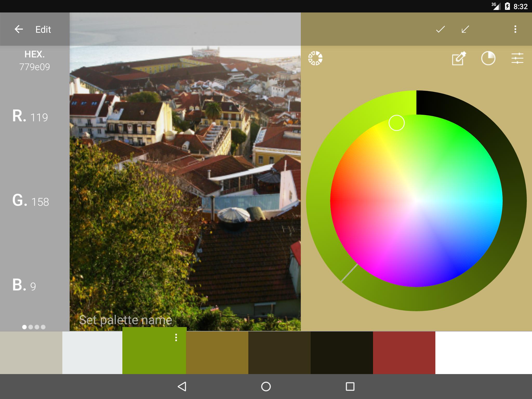Tap the diagonal collapse arrow icon

coord(465,29)
